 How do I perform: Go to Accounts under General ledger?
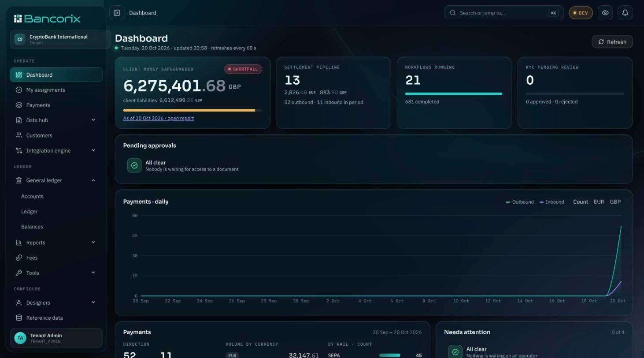tap(32, 197)
